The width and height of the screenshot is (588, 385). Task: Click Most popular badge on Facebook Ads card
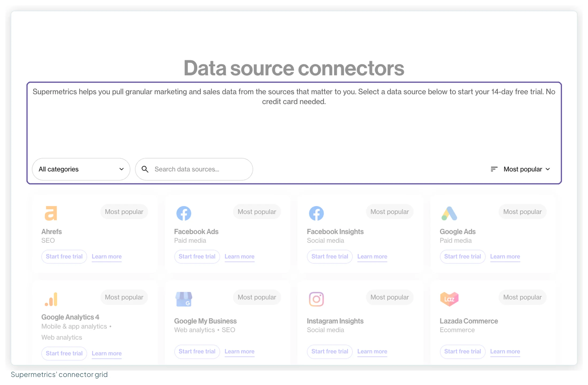[x=257, y=212]
